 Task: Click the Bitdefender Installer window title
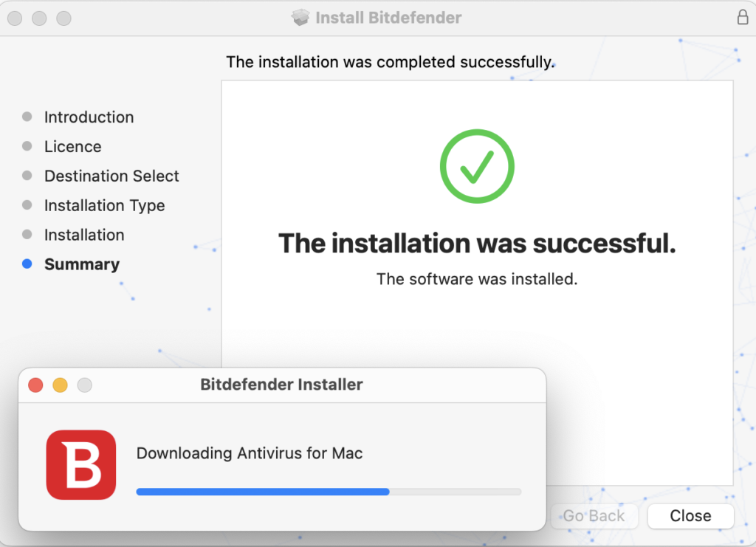[x=281, y=385]
